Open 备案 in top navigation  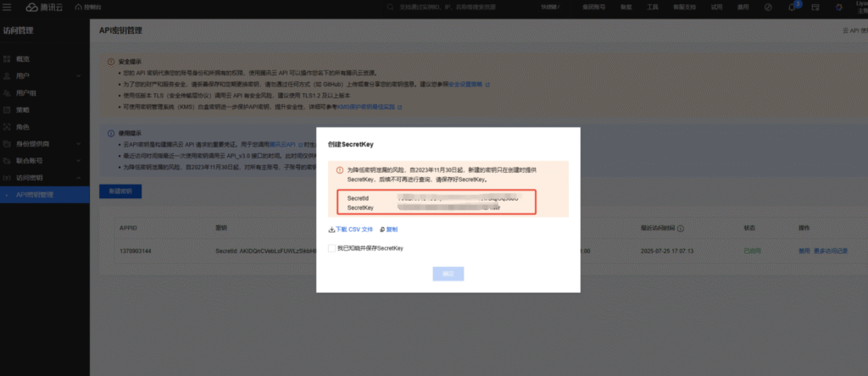pos(626,7)
